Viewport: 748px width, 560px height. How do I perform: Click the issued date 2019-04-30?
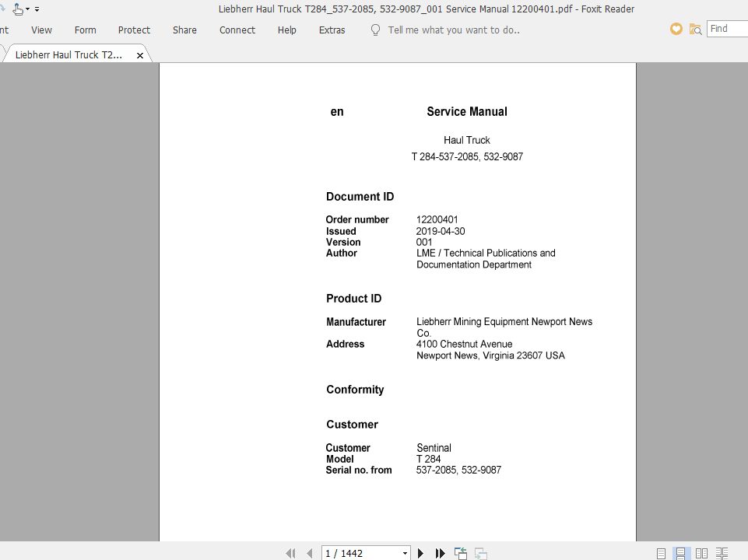[441, 231]
